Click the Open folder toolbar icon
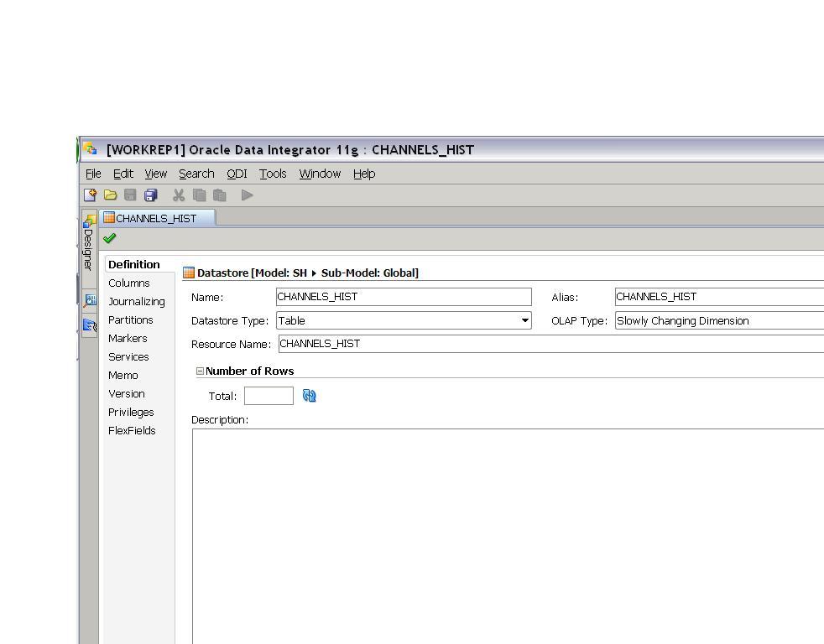The height and width of the screenshot is (644, 824). [110, 195]
